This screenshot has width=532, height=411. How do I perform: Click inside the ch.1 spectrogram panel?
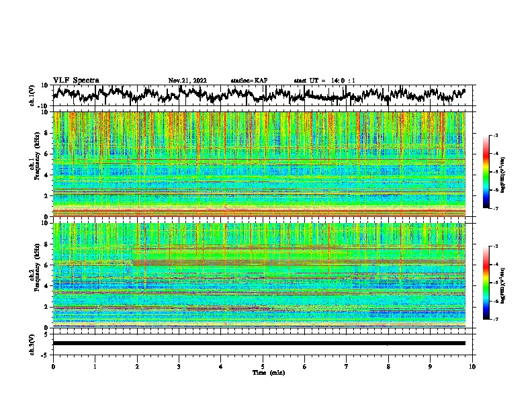point(259,164)
